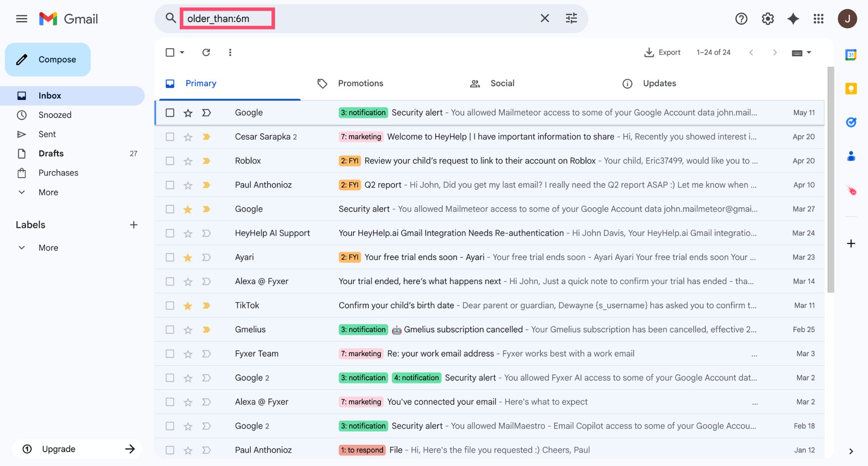This screenshot has width=868, height=466.
Task: Open the account avatar J
Action: (x=847, y=19)
